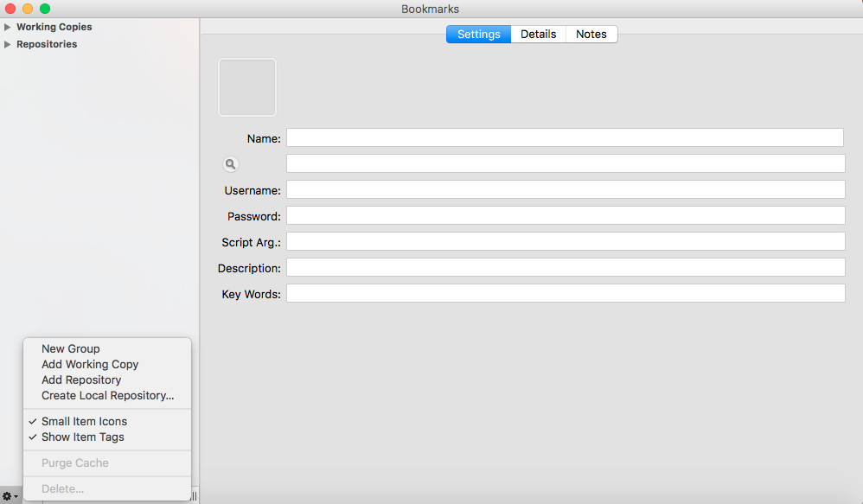
Task: Click into the Password field
Action: coord(565,216)
